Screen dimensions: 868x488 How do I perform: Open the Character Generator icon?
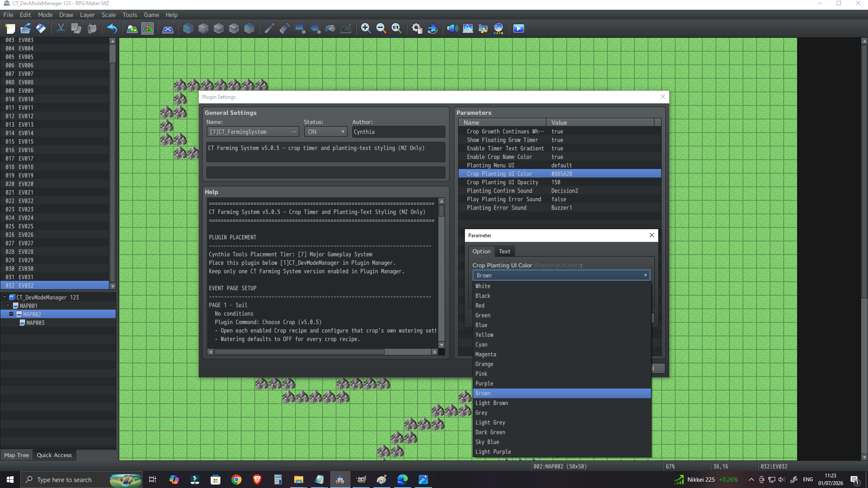tap(498, 28)
